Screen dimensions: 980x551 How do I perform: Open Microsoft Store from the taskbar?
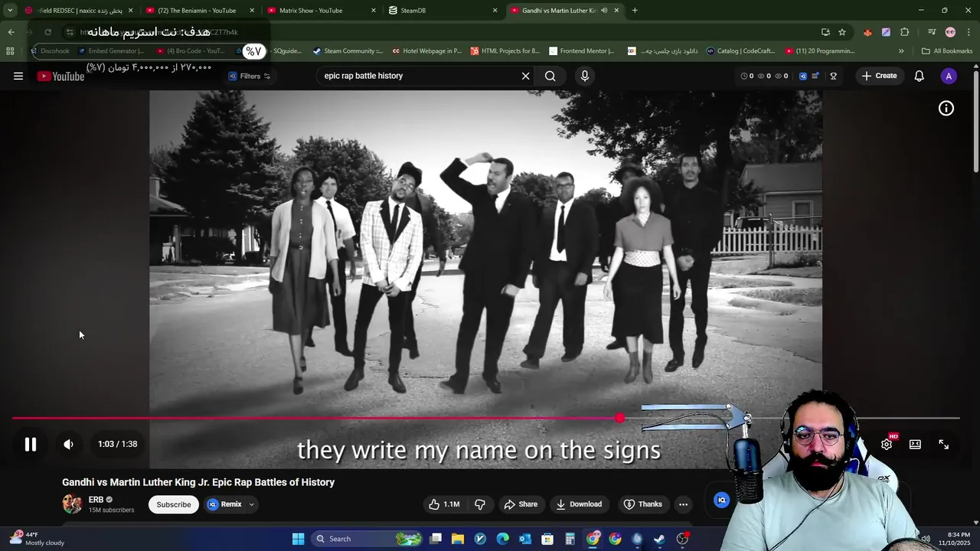pyautogui.click(x=547, y=539)
